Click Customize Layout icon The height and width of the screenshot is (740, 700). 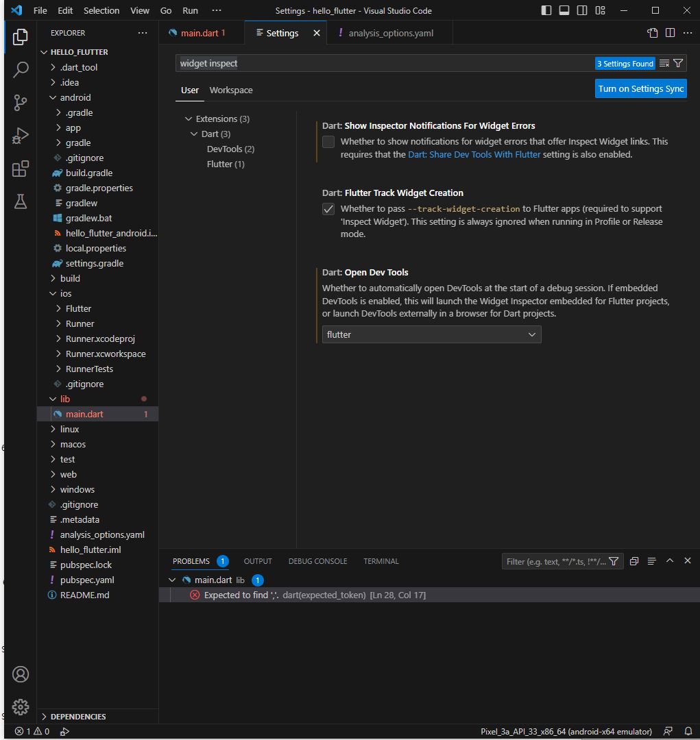coord(600,10)
